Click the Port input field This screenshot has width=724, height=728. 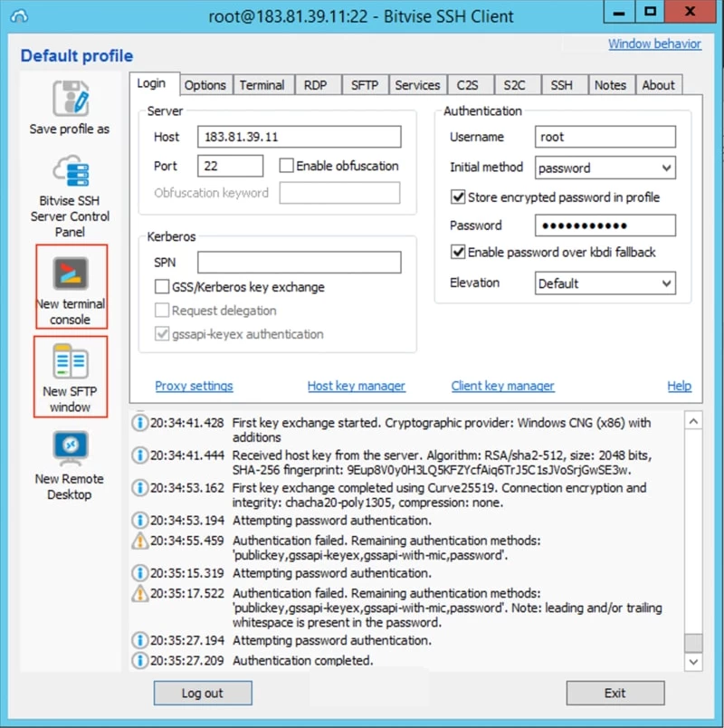[x=230, y=166]
